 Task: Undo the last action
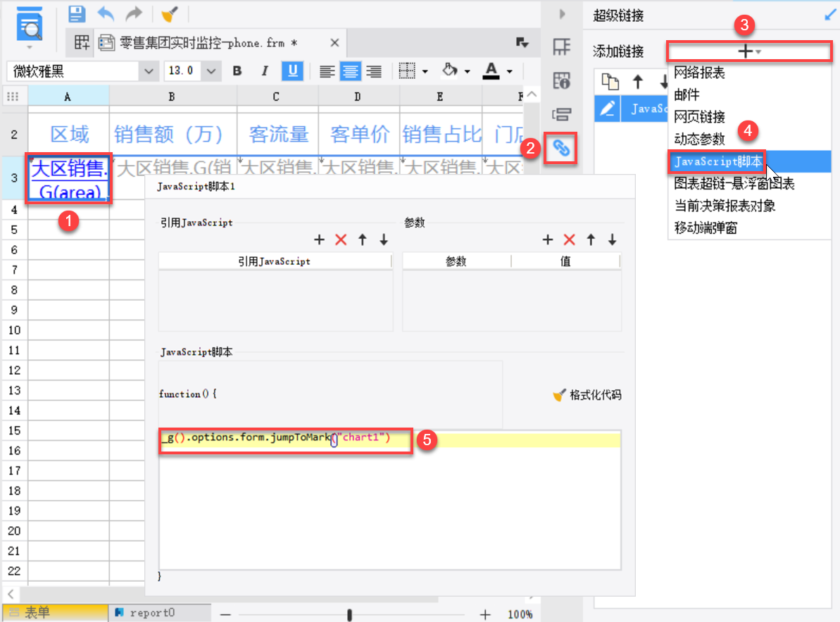pos(106,13)
